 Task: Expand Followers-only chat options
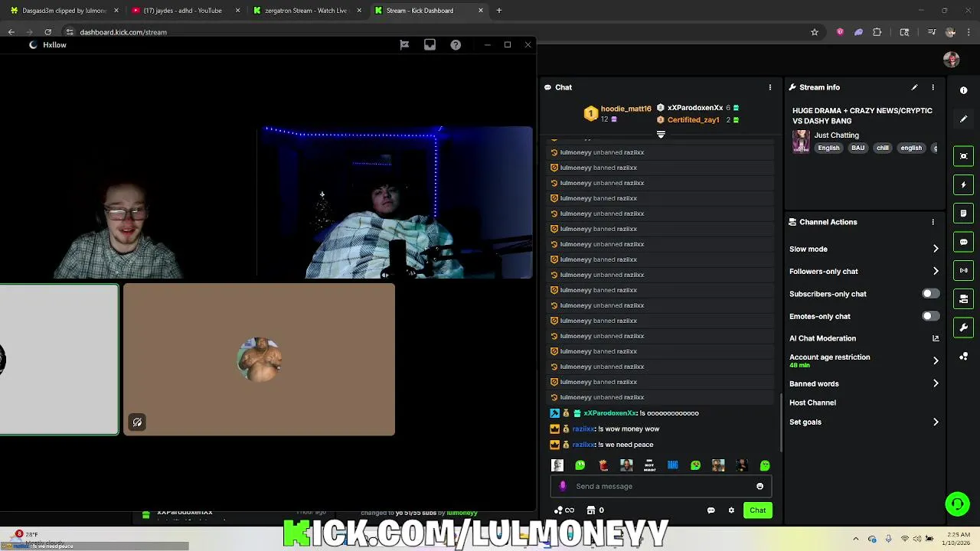click(936, 271)
